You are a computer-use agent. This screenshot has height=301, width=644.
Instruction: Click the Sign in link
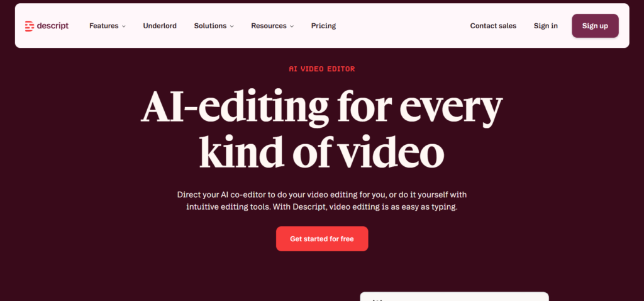(545, 26)
